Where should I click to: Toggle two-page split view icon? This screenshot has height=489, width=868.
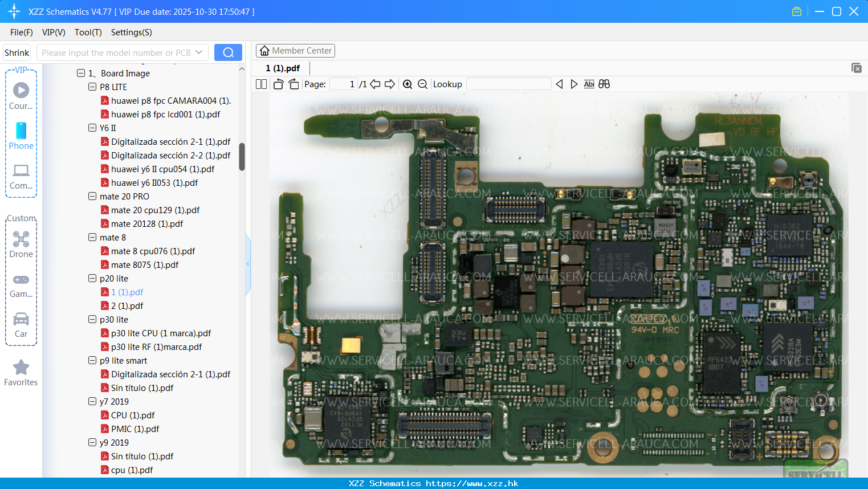pyautogui.click(x=261, y=84)
